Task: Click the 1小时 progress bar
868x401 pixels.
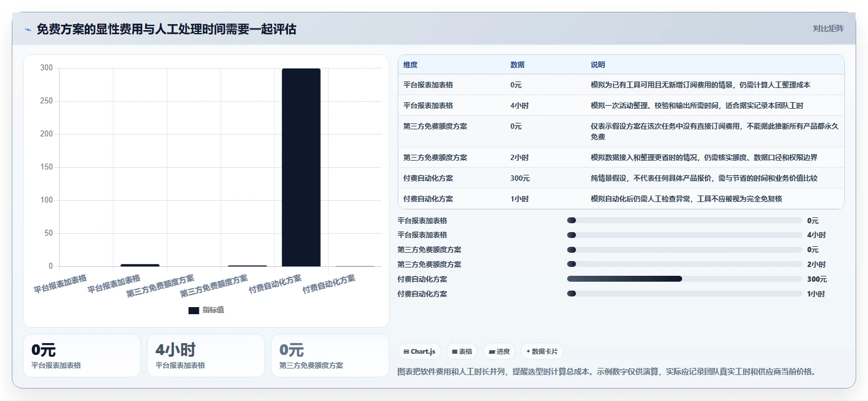Action: (x=684, y=294)
